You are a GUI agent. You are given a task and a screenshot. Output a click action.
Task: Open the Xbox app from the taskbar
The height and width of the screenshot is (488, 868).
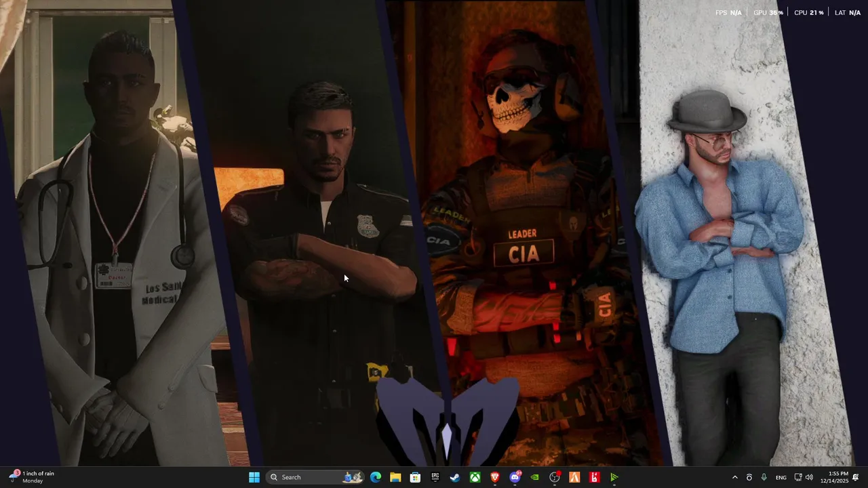tap(475, 477)
